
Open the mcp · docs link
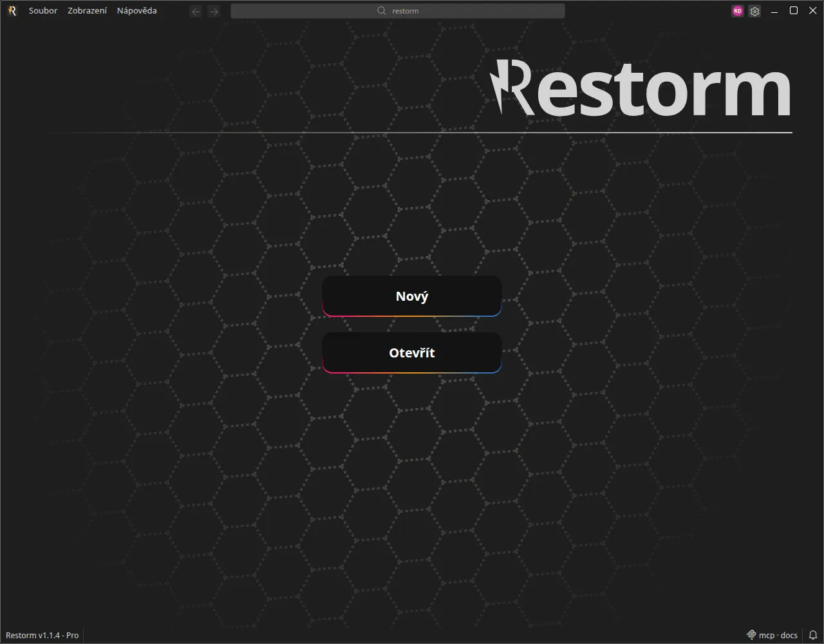(772, 635)
